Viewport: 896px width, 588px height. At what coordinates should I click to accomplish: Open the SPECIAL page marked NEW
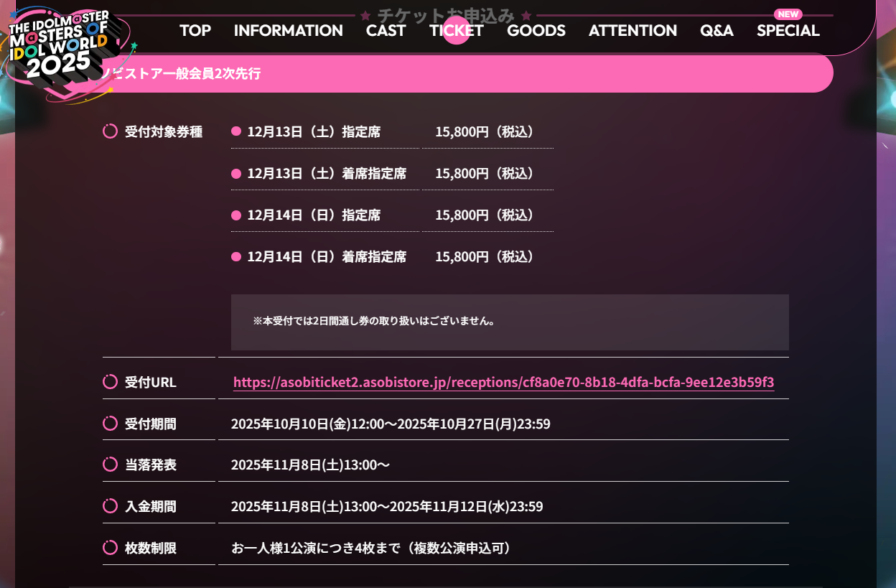coord(788,31)
